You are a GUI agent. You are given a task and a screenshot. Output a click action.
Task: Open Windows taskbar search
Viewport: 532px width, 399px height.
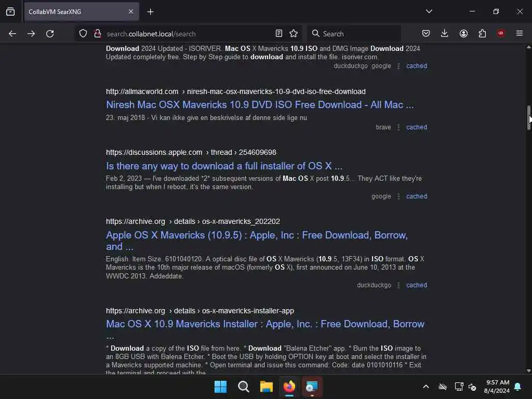[x=243, y=387]
